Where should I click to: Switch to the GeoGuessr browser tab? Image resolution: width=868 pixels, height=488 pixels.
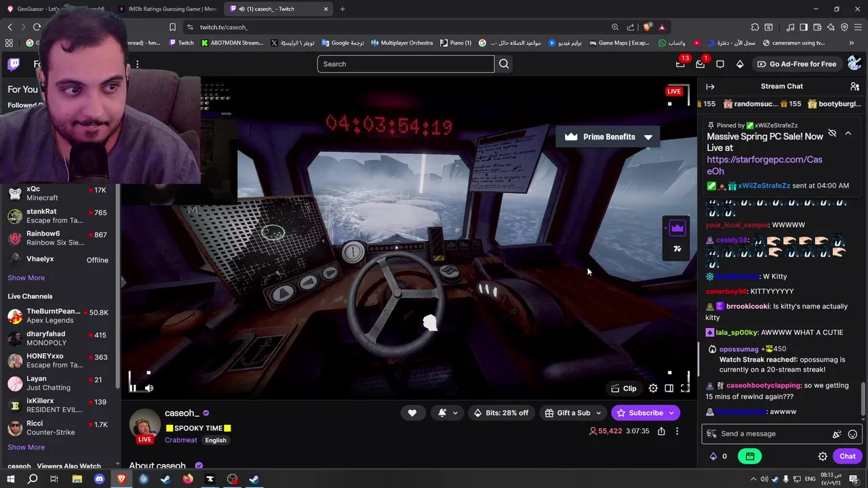(56, 9)
